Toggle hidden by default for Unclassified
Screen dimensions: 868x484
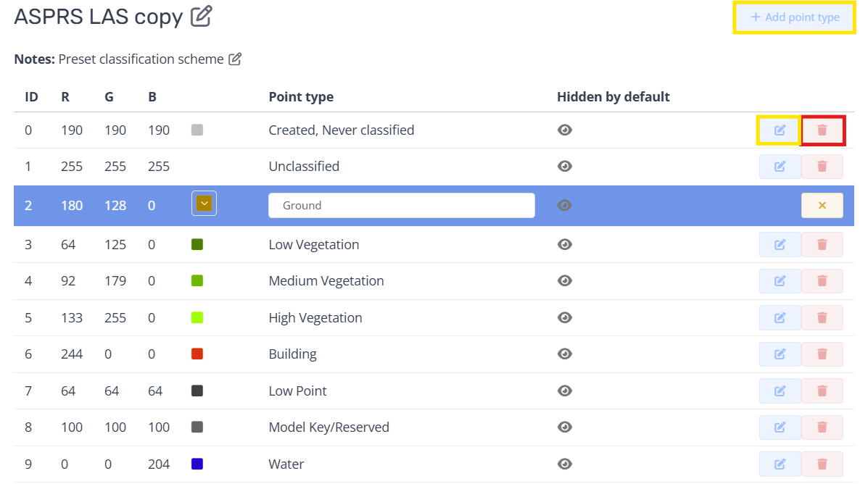(x=565, y=167)
